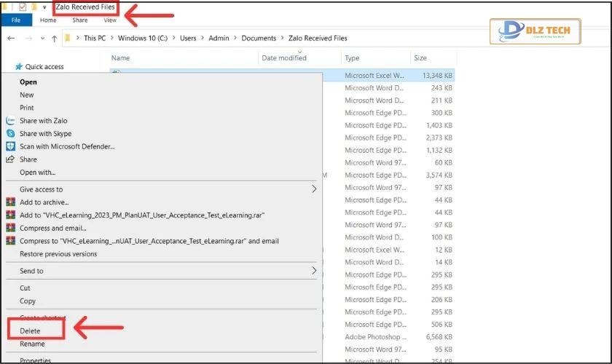Click the Skype icon in context menu
Viewport: 612px width, 364px height.
(10, 133)
